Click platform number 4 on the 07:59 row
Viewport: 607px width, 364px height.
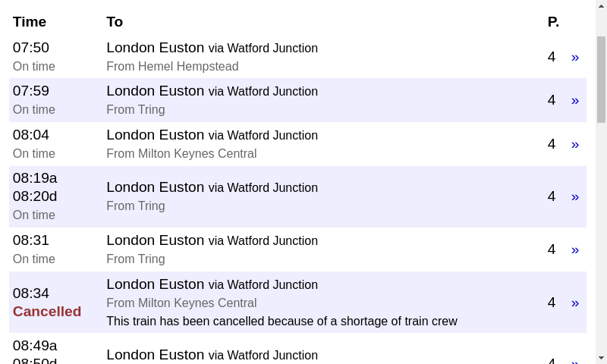point(552,100)
